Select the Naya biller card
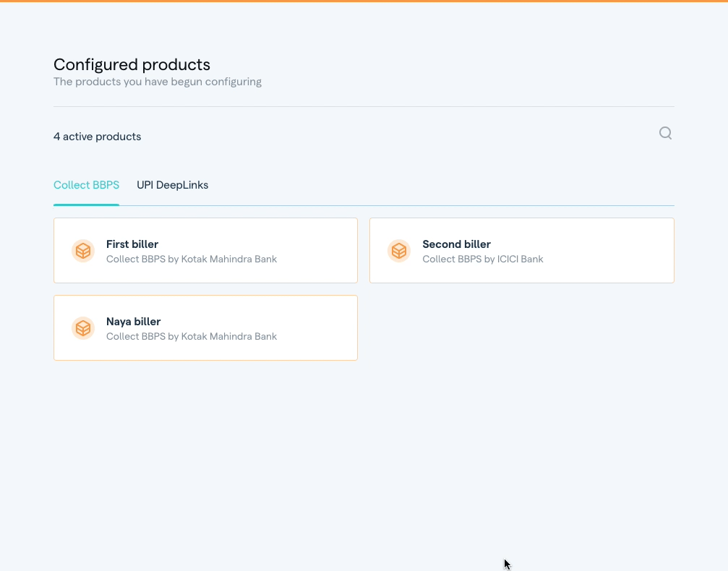The height and width of the screenshot is (571, 728). [205, 327]
